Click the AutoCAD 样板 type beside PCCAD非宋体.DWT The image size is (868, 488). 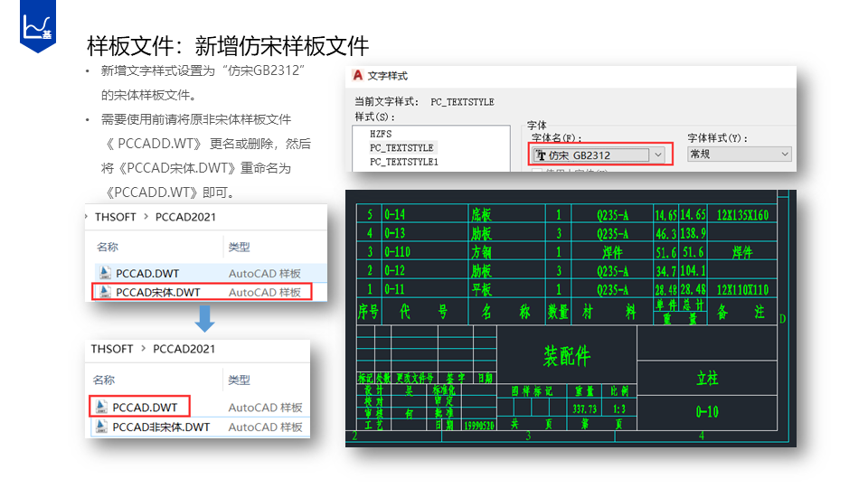tap(265, 427)
